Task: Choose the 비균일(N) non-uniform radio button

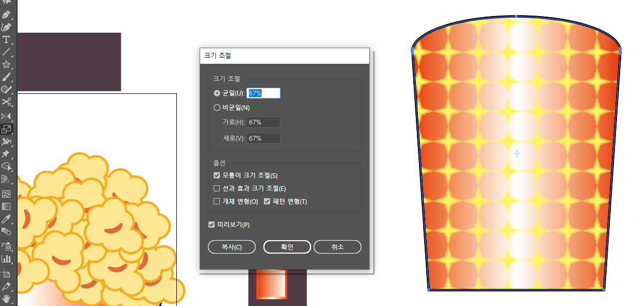Action: click(x=217, y=108)
